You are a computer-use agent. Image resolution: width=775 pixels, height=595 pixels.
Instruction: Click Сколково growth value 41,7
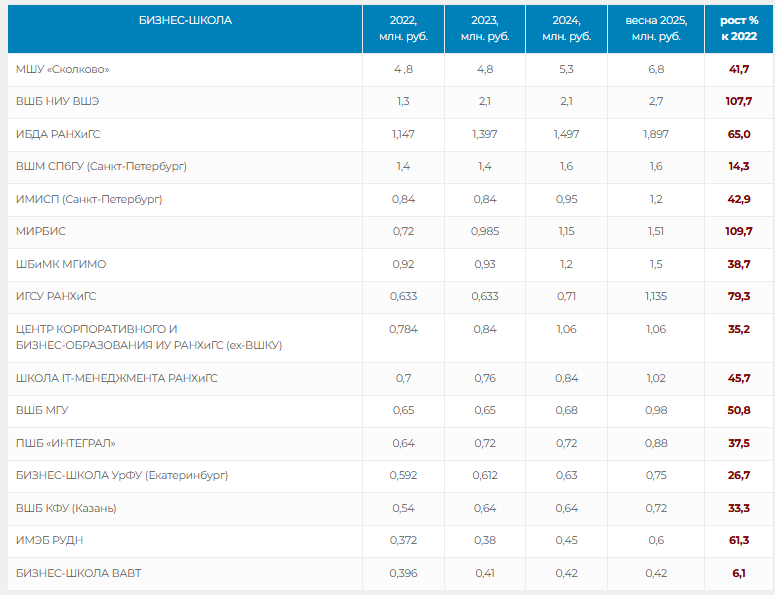pos(739,69)
